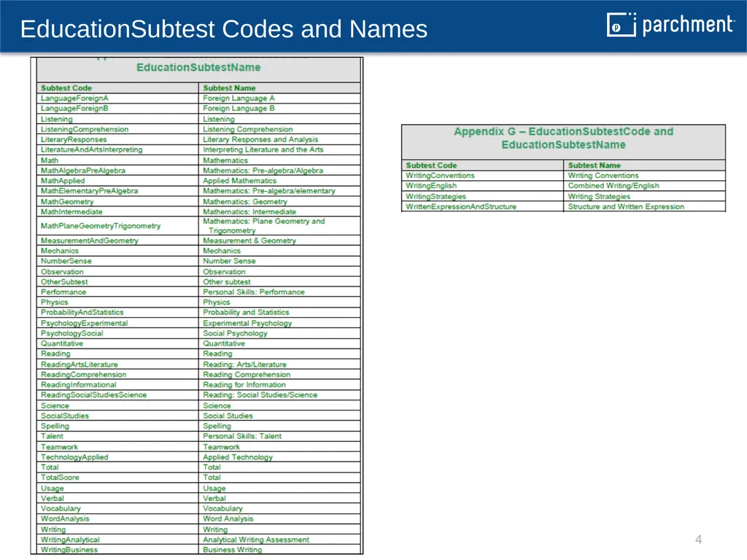
Task: Click the MathPlaneGeometryTrigonometry code cell
Action: click(117, 226)
